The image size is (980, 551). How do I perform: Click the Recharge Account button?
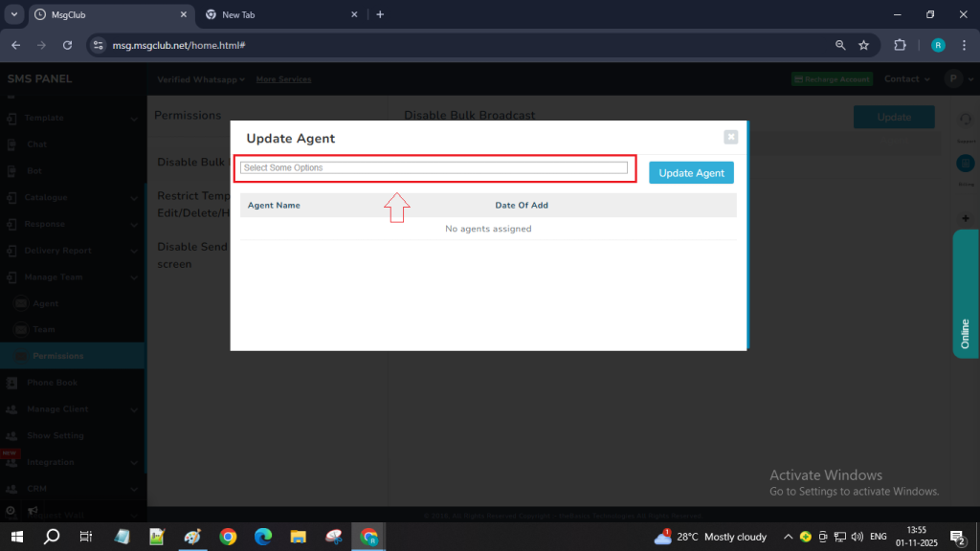pyautogui.click(x=831, y=79)
